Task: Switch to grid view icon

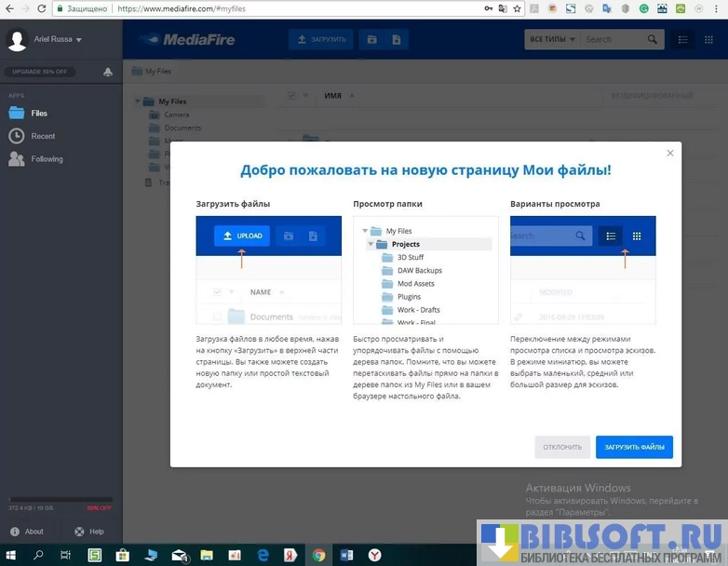Action: point(709,39)
